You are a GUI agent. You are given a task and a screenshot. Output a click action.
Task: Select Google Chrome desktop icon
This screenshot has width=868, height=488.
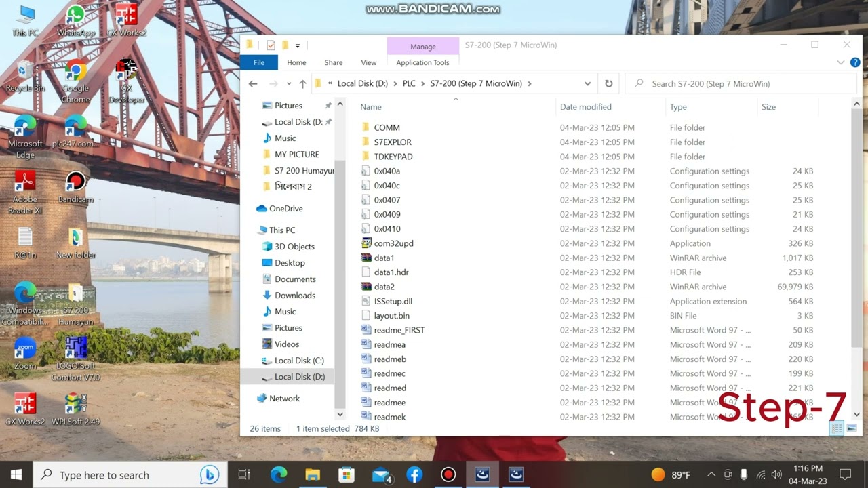pyautogui.click(x=76, y=81)
